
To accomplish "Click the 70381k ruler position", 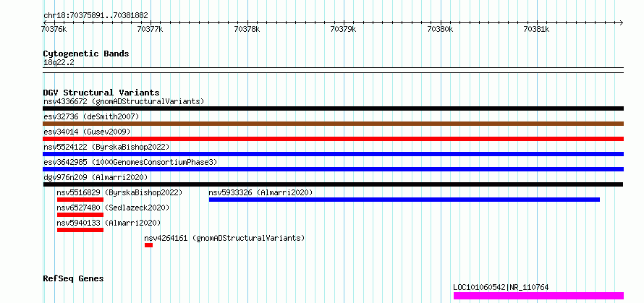I will click(x=536, y=29).
